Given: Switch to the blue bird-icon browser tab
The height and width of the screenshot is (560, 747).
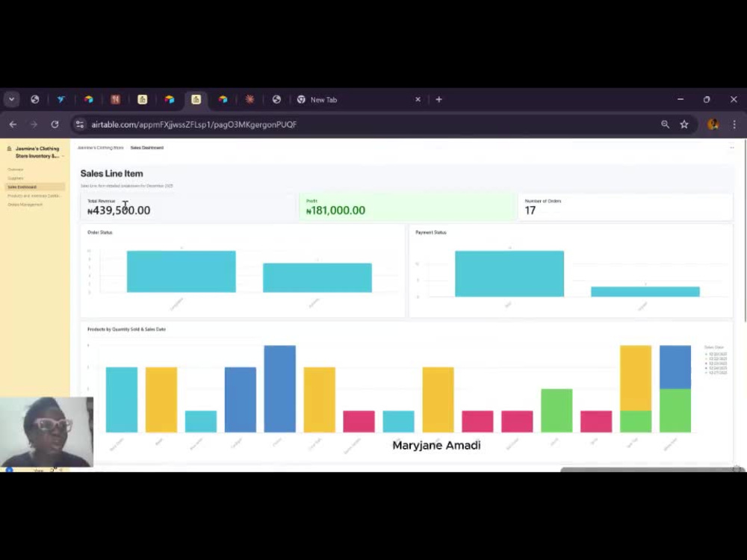Looking at the screenshot, I should click(61, 99).
